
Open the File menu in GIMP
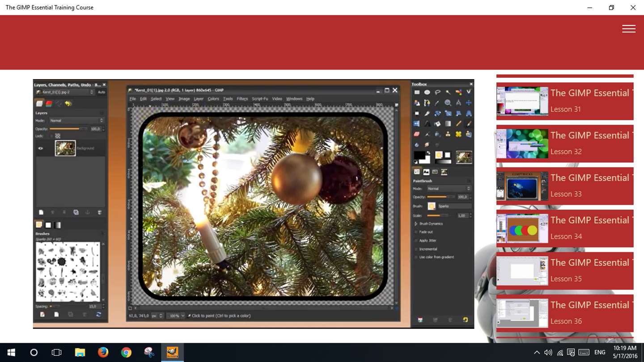[x=132, y=99]
